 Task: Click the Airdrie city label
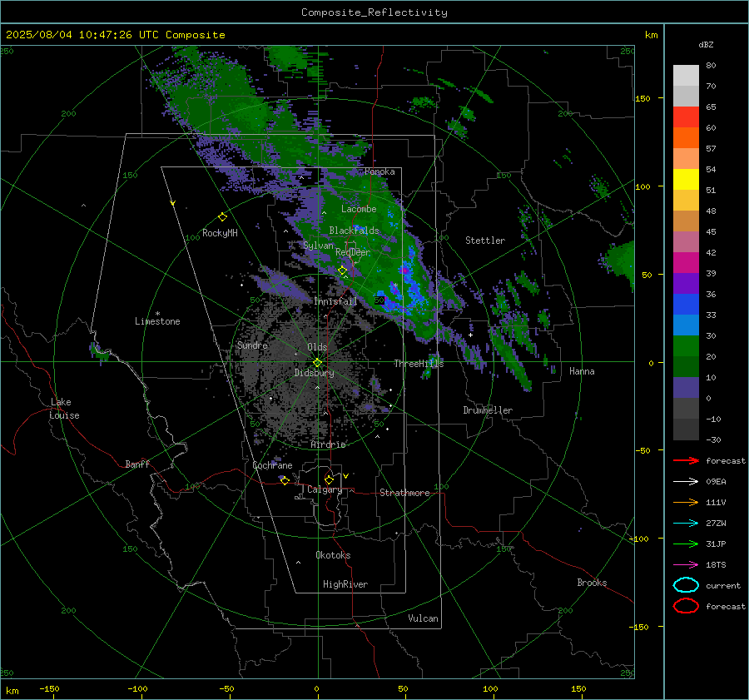328,444
